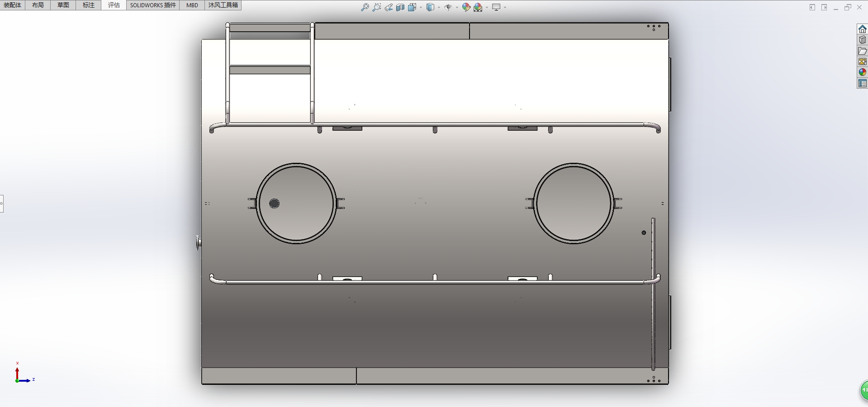868x407 pixels.
Task: Click the Zoom to Fit icon
Action: 365,7
